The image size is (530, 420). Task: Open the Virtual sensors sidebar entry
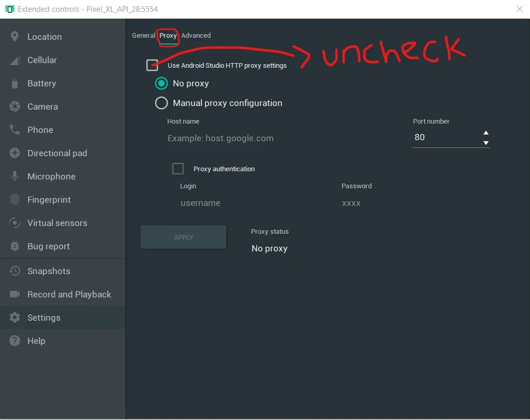pyautogui.click(x=63, y=222)
